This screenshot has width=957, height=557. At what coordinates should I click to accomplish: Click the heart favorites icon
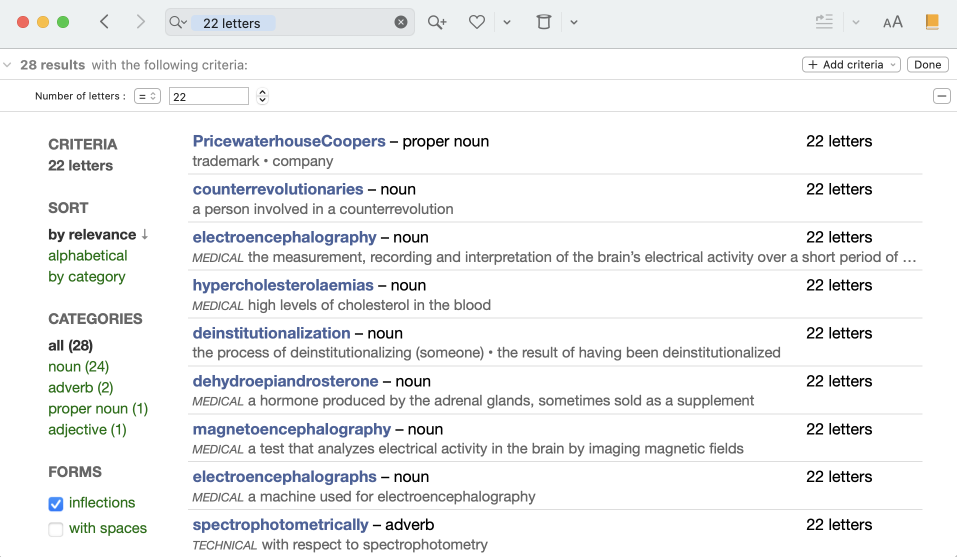pos(477,22)
